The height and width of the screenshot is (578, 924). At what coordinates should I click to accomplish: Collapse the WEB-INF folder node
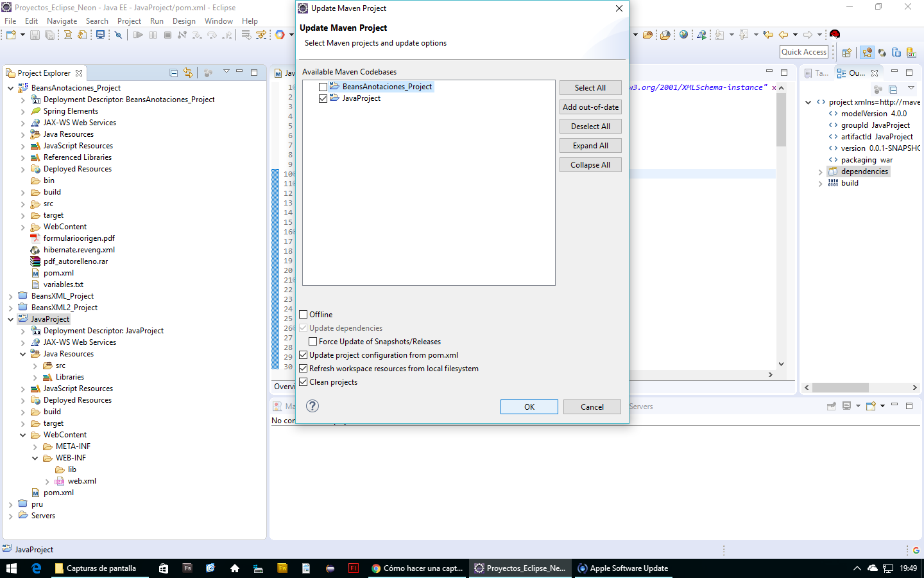[35, 458]
